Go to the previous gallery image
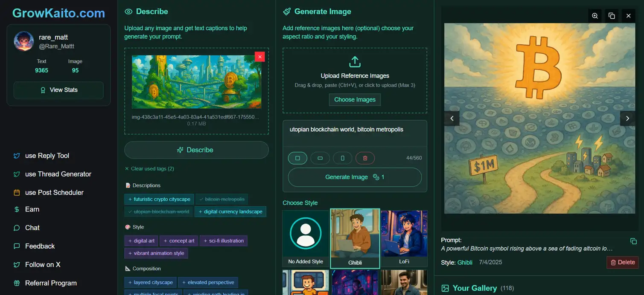Image resolution: width=644 pixels, height=295 pixels. [x=452, y=119]
